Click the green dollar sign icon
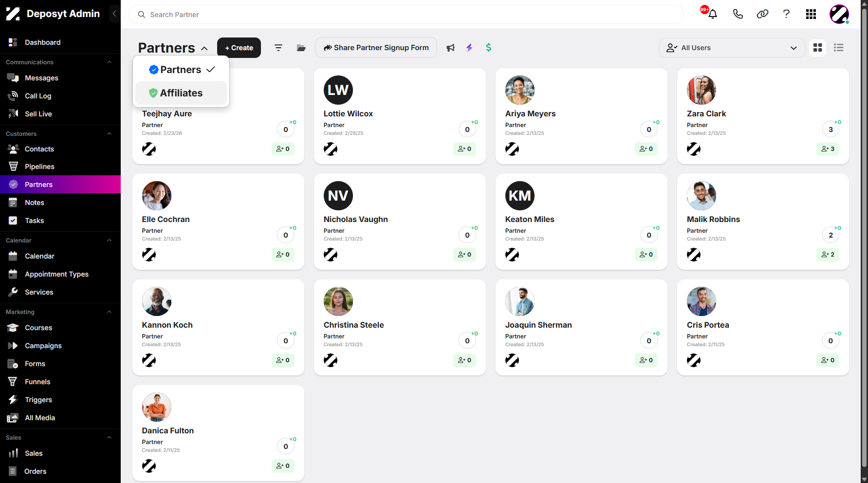 (488, 48)
